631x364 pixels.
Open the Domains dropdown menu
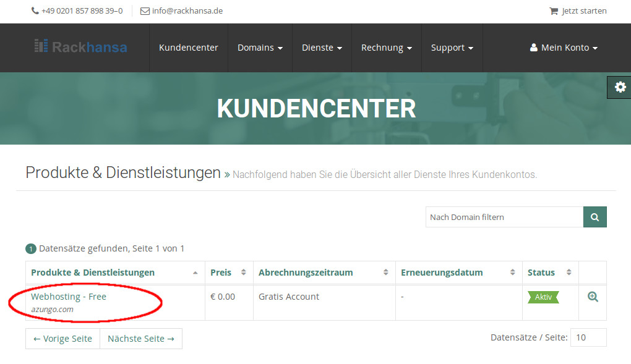pyautogui.click(x=260, y=48)
